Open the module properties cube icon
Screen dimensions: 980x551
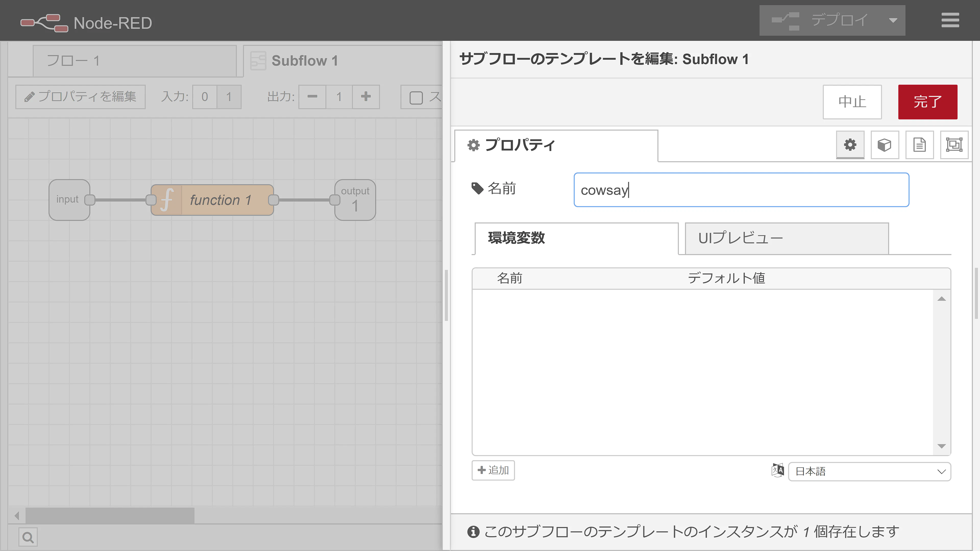point(885,144)
